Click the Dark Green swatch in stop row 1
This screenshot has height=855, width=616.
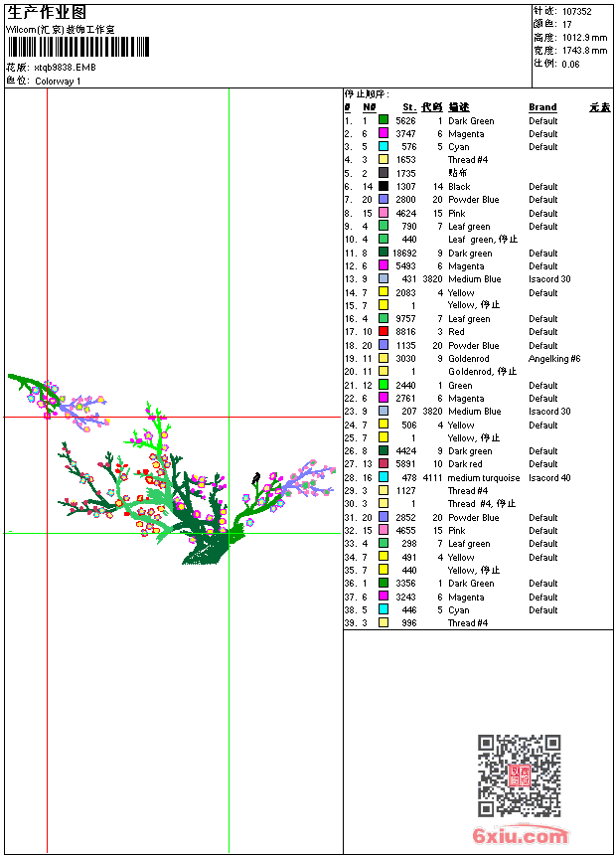(x=384, y=120)
